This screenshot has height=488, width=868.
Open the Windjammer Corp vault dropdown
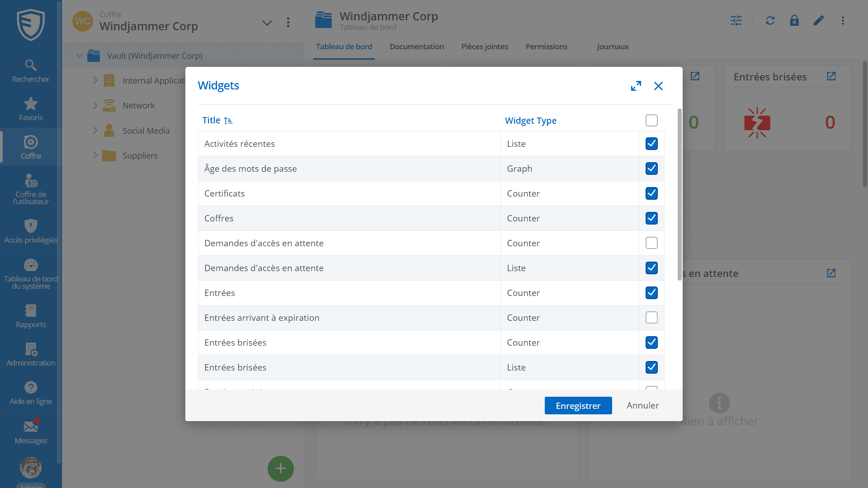coord(267,23)
